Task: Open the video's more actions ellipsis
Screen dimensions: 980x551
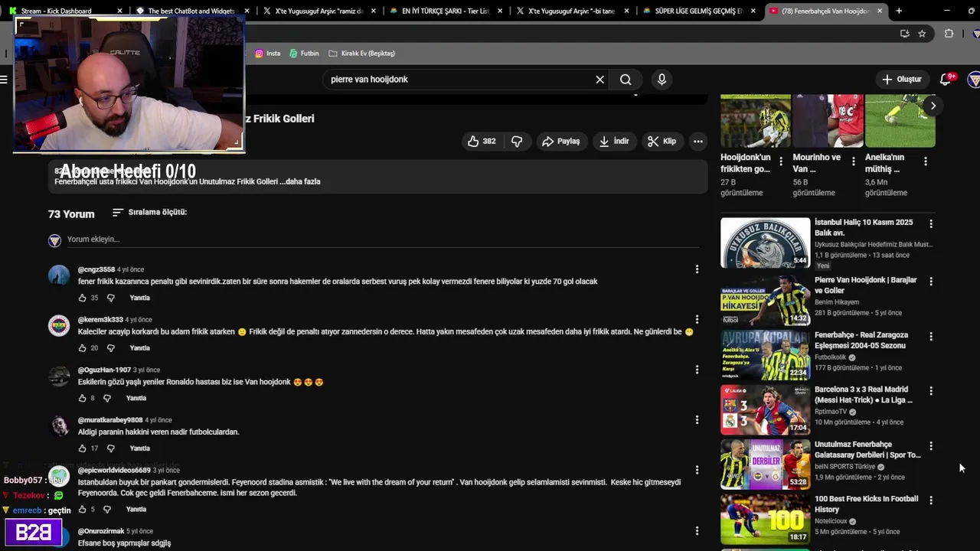Action: pos(697,142)
